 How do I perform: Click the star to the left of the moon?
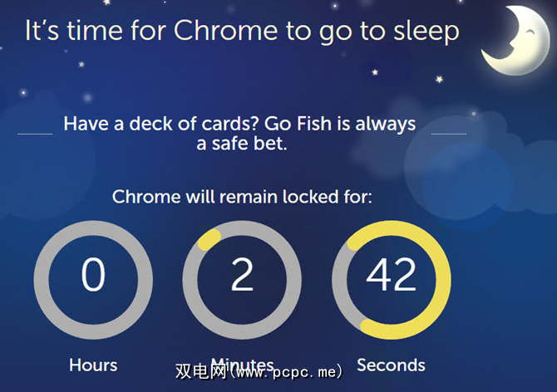(x=439, y=80)
